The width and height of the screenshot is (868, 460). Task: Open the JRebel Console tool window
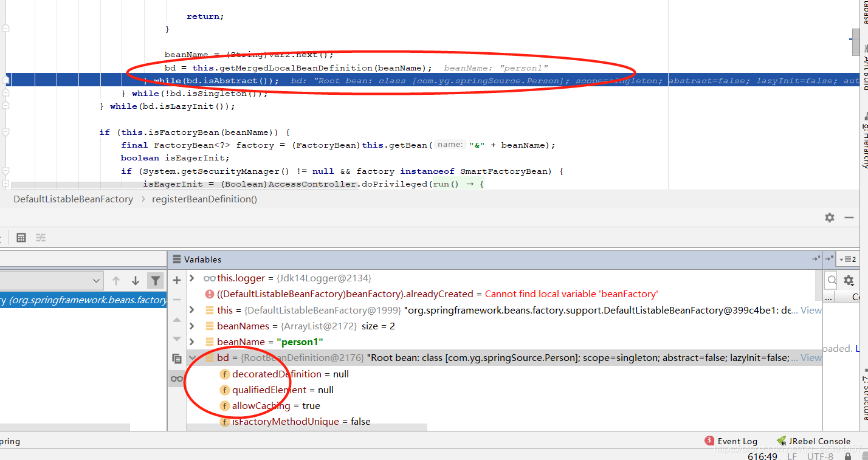(x=813, y=441)
